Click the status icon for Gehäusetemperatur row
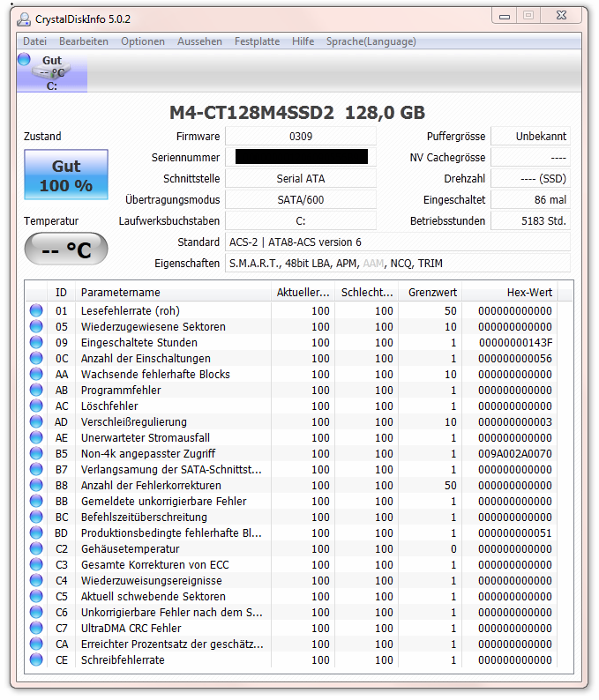599x700 pixels. [36, 548]
